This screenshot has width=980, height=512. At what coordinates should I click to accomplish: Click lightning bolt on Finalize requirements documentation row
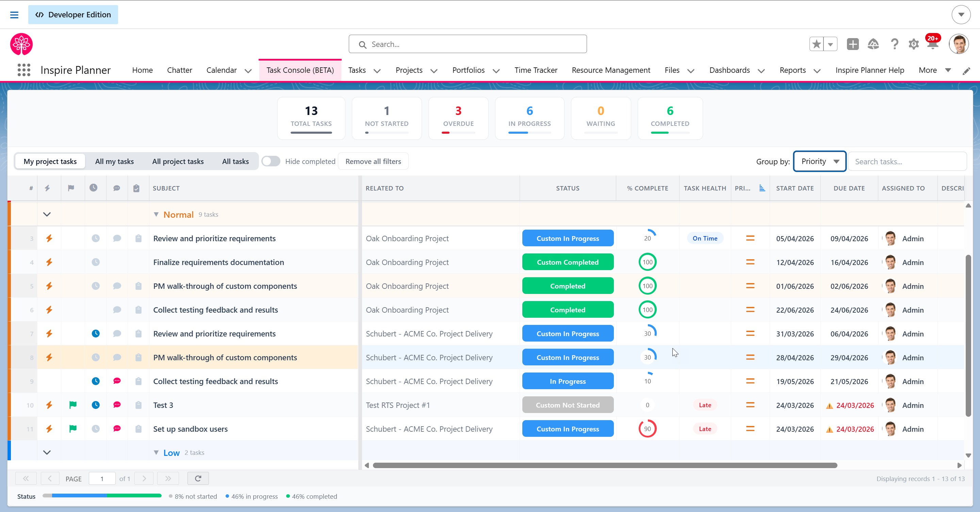49,262
